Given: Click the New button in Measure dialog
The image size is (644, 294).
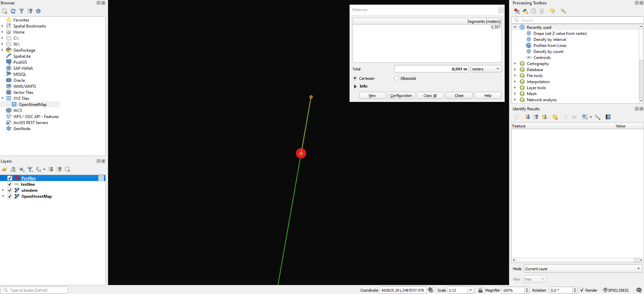Looking at the screenshot, I should point(372,96).
